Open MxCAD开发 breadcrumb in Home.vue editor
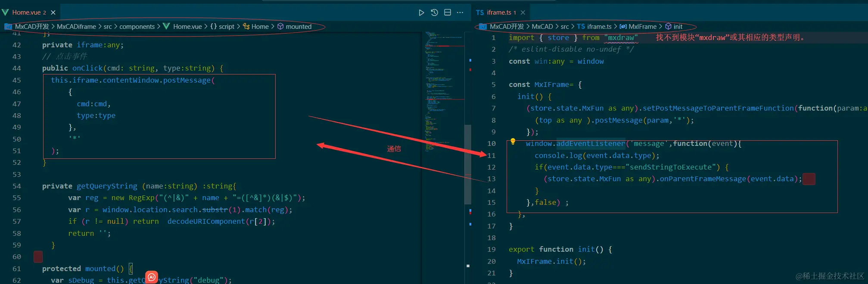Viewport: 868px width, 284px height. tap(32, 26)
